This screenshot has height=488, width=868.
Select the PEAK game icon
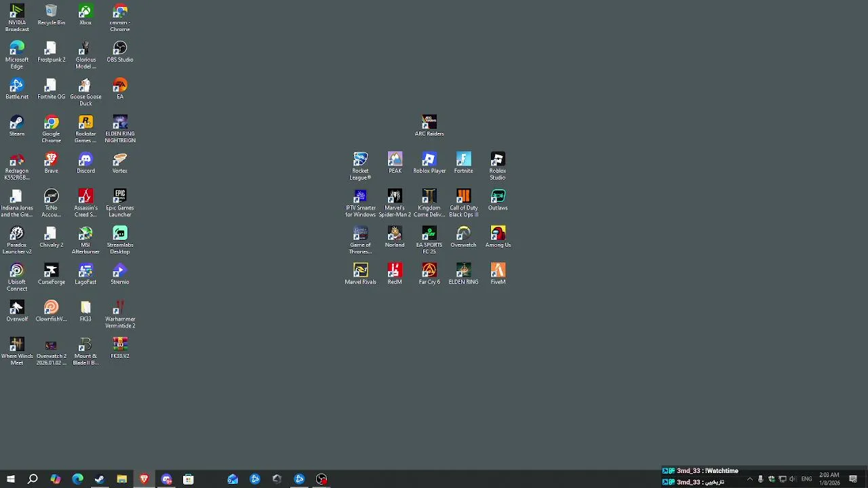395,163
